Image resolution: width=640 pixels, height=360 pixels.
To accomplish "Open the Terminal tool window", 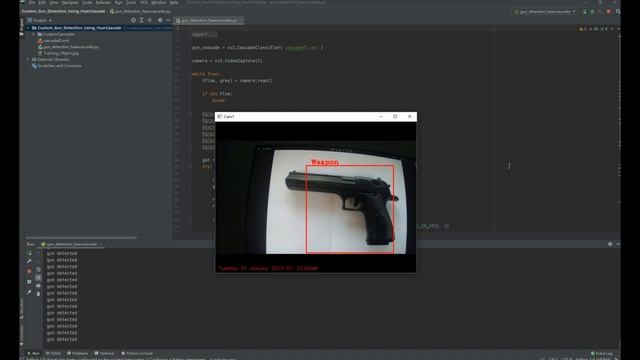I will 104,353.
